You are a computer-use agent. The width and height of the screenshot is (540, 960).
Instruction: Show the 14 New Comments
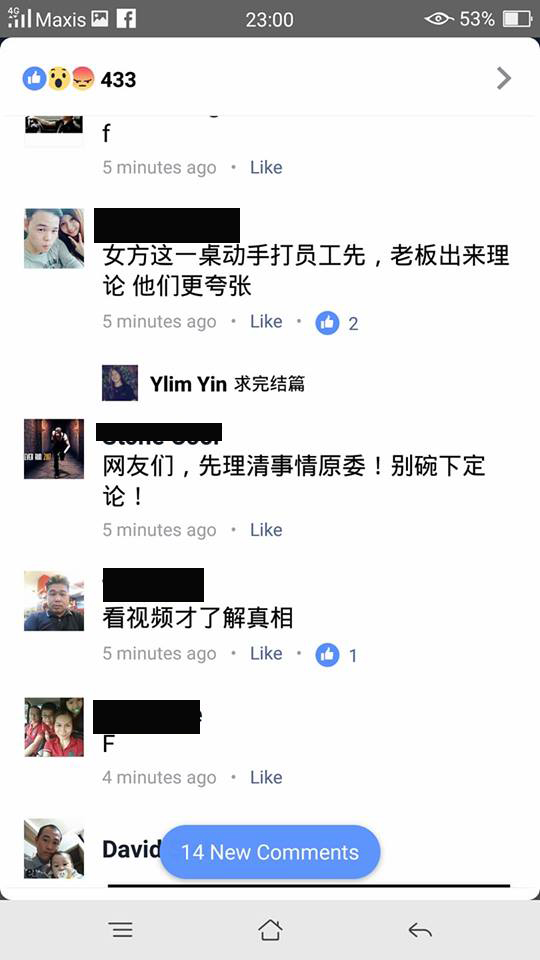[x=270, y=852]
